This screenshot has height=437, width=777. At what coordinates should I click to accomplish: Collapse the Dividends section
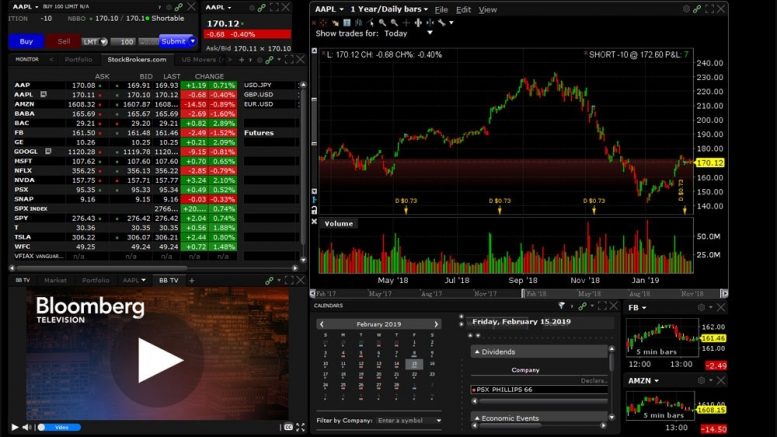tap(477, 352)
